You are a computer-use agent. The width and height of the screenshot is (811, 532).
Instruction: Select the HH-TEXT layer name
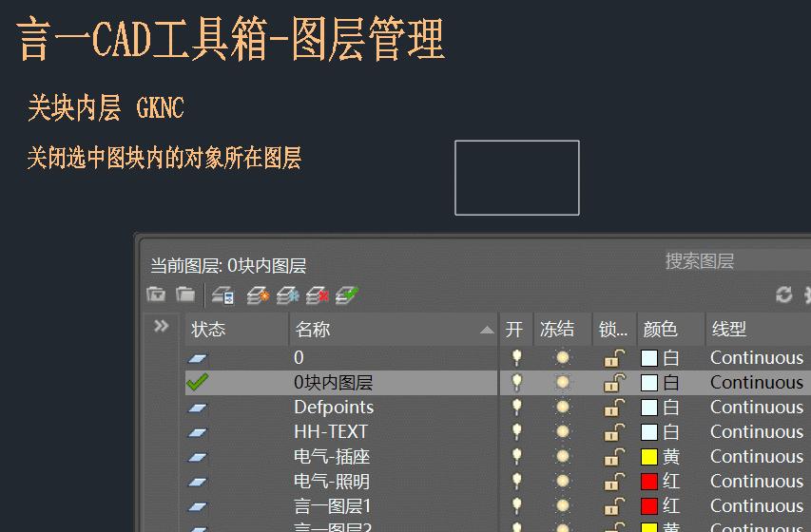pyautogui.click(x=331, y=432)
